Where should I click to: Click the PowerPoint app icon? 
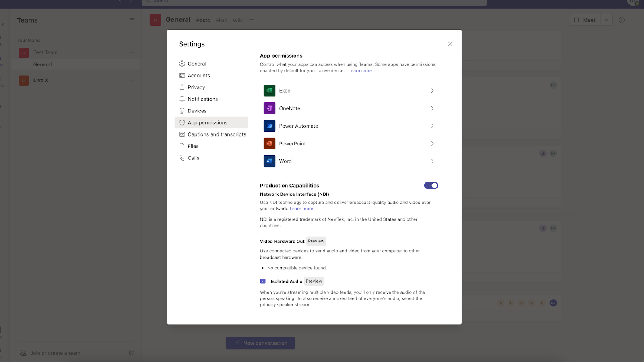[269, 144]
